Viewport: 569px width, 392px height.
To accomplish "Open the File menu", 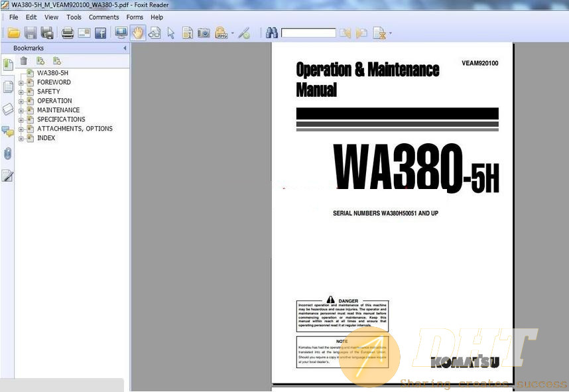I will [x=13, y=17].
